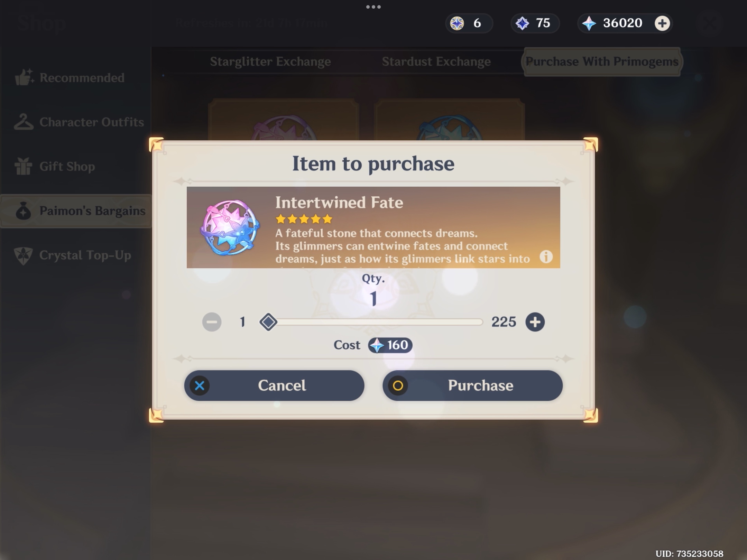Go to the Gift Shop section
Image resolution: width=747 pixels, height=560 pixels.
[55, 166]
